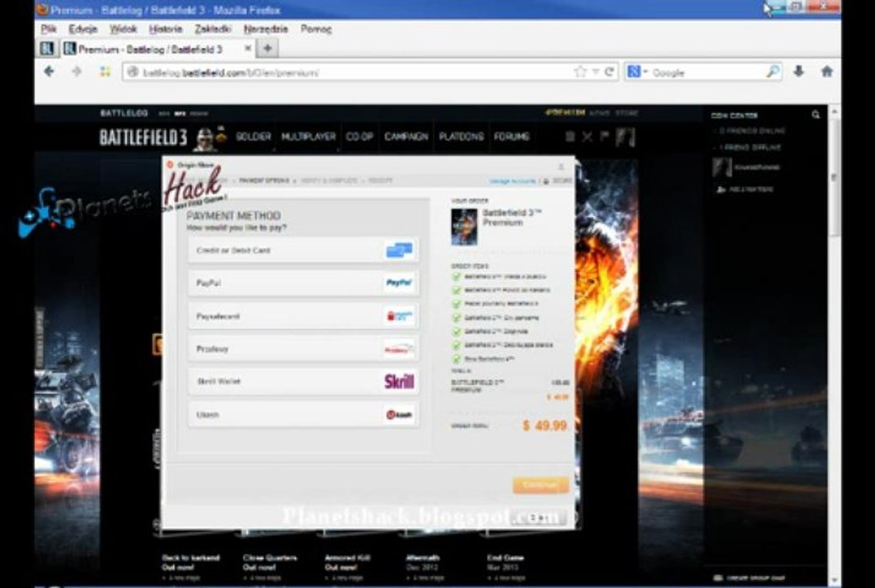Viewport: 875px width, 588px height.
Task: Click the STORE link in the top bar
Action: [x=626, y=114]
